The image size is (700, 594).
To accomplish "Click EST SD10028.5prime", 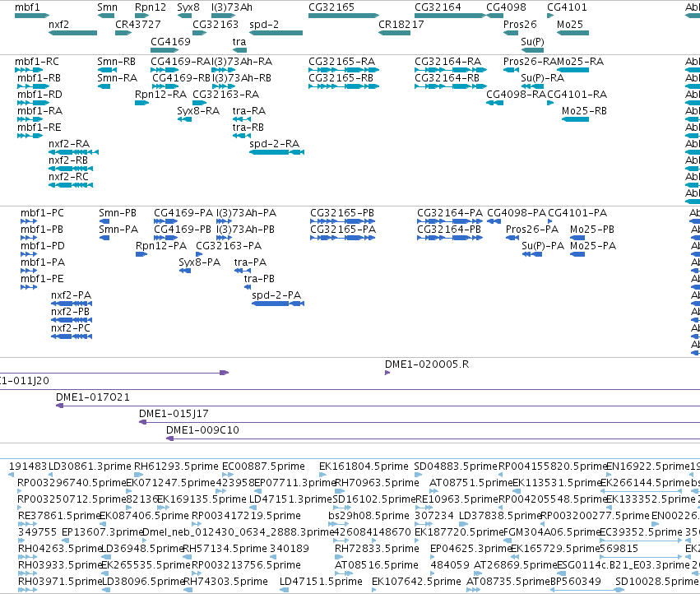I will [656, 582].
